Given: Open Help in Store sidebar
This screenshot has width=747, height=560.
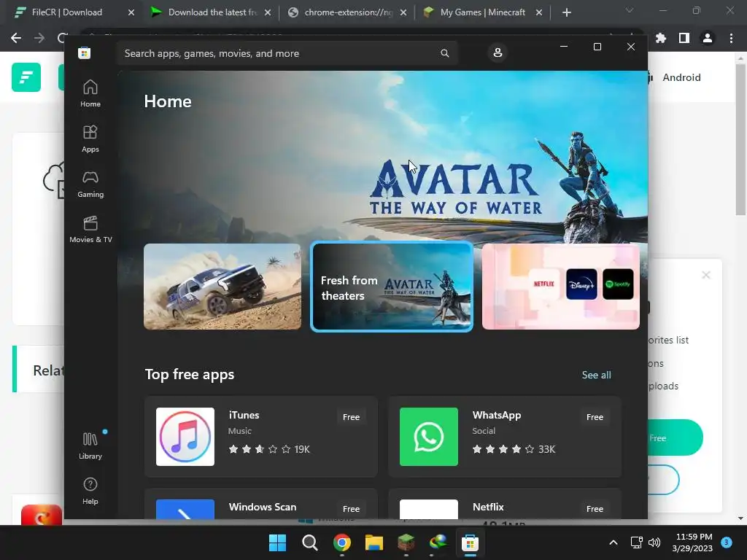Looking at the screenshot, I should point(90,491).
